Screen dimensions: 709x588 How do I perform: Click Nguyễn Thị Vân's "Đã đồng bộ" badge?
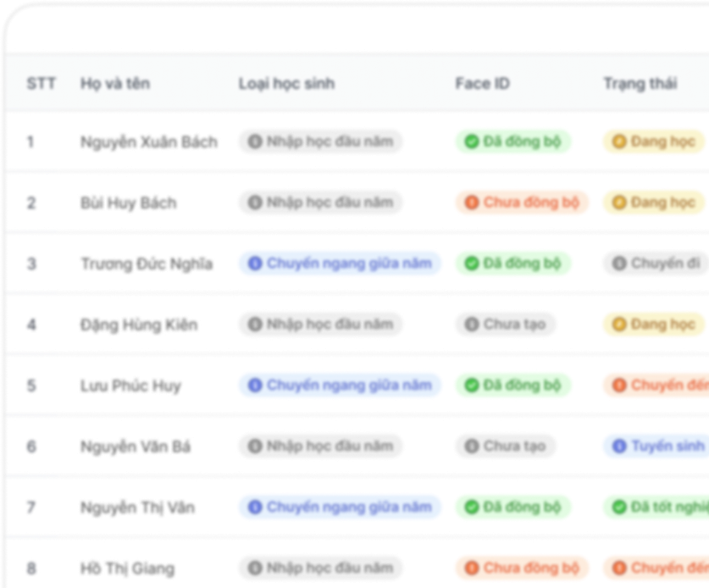point(513,507)
